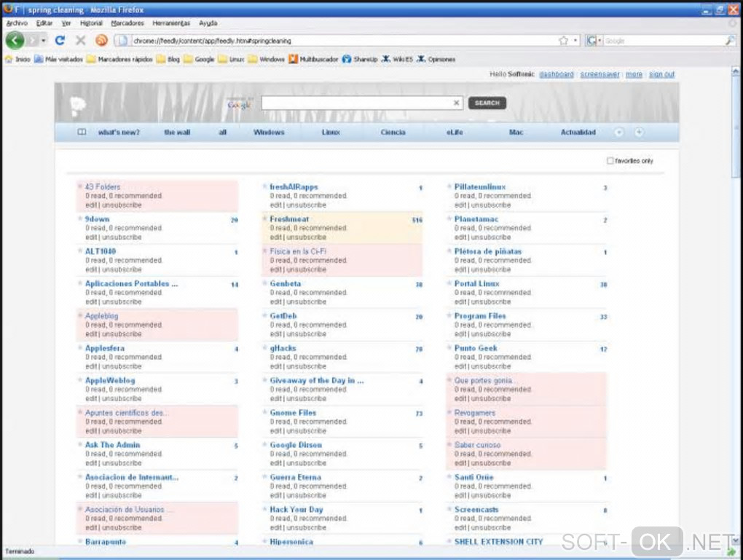This screenshot has height=560, width=743.
Task: Switch to the eLife category tab
Action: click(x=455, y=133)
